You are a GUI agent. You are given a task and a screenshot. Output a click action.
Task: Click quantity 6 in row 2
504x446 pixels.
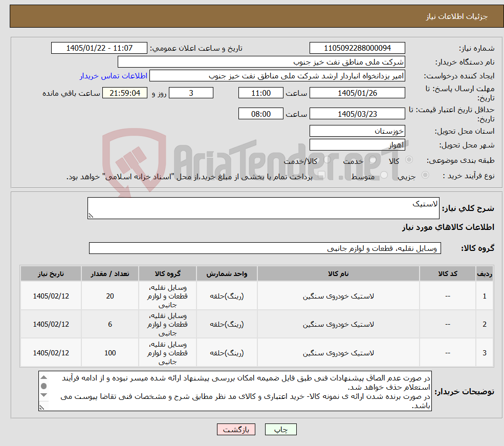[x=110, y=324]
